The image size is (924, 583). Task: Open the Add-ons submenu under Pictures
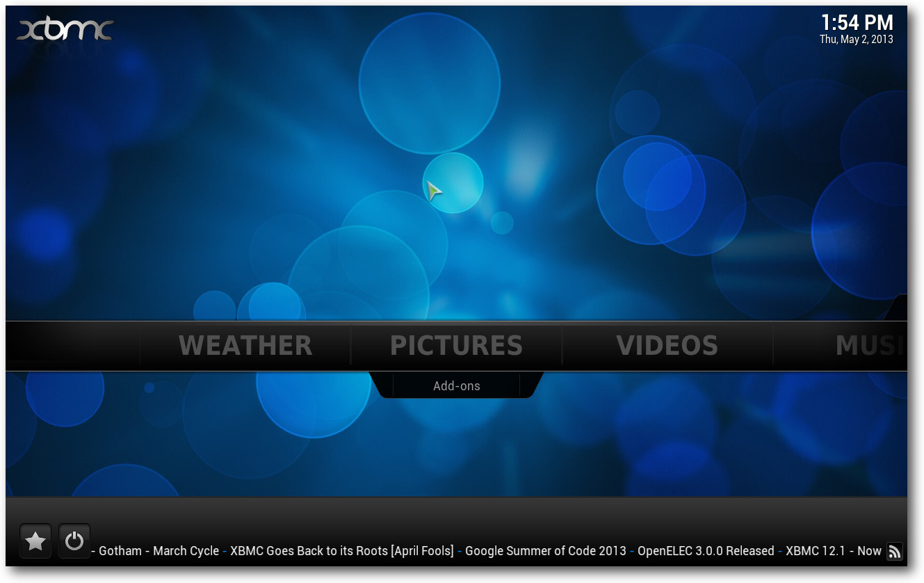(457, 386)
